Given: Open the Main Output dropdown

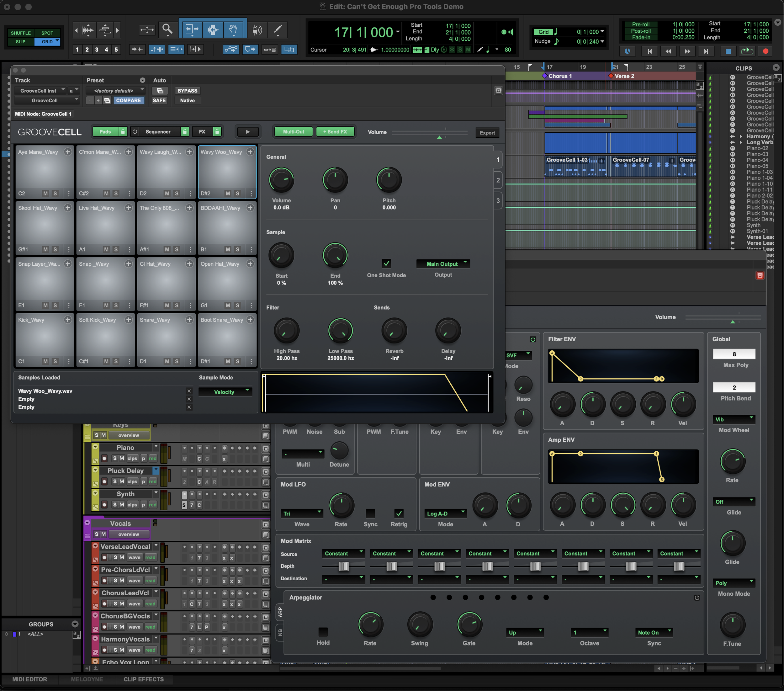Looking at the screenshot, I should coord(443,263).
